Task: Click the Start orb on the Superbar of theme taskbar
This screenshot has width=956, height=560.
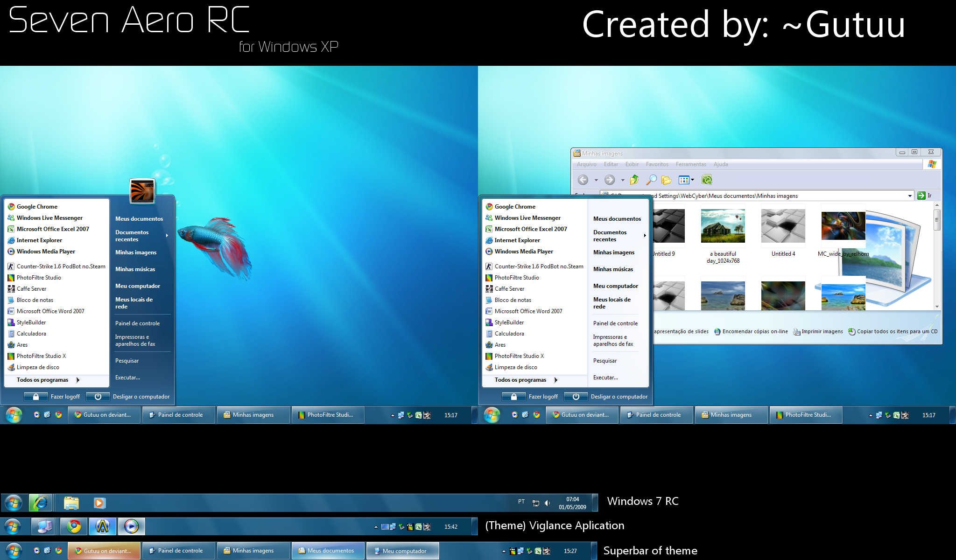Action: pos(13,551)
